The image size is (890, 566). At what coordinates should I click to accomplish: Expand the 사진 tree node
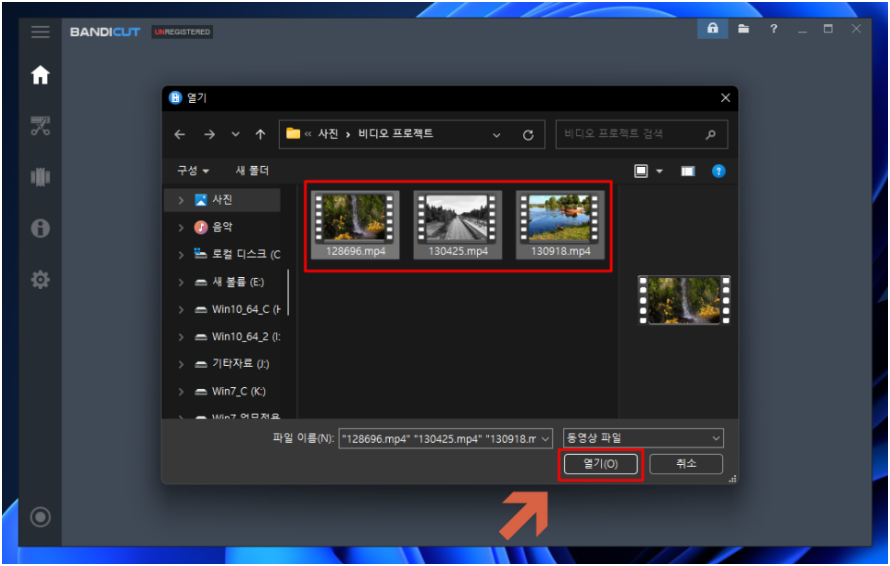click(x=180, y=200)
